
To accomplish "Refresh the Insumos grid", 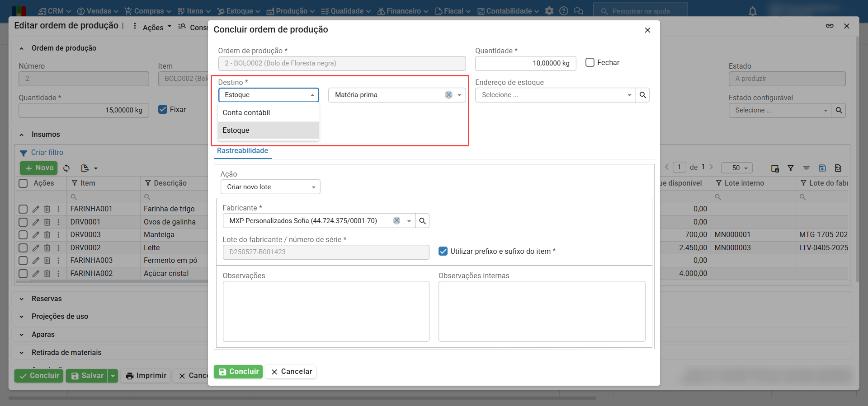I will 66,168.
